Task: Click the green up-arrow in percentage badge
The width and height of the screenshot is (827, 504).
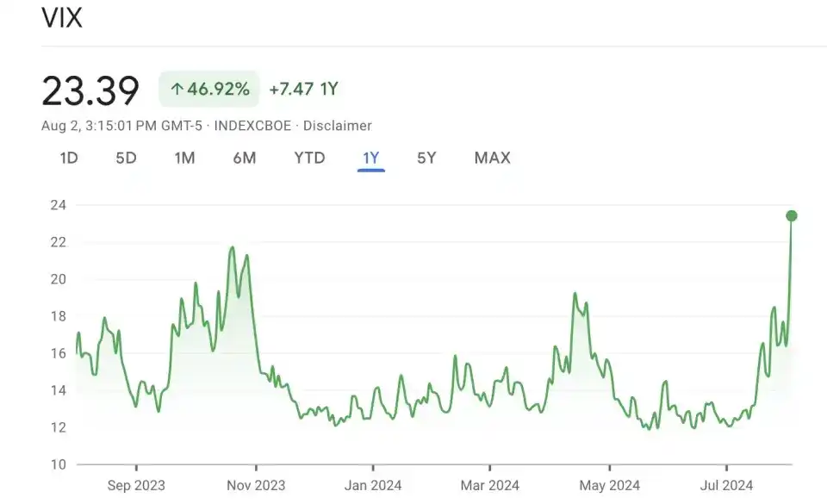Action: tap(177, 89)
